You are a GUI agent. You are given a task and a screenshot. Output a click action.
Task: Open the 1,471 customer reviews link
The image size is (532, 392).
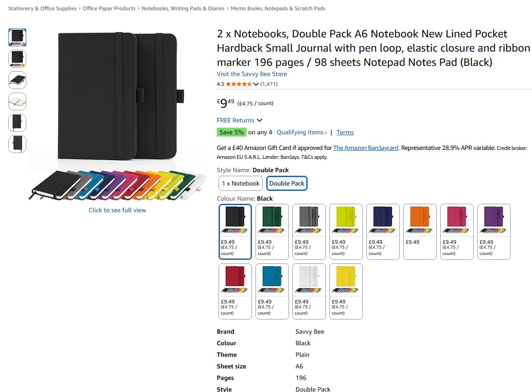pyautogui.click(x=269, y=84)
